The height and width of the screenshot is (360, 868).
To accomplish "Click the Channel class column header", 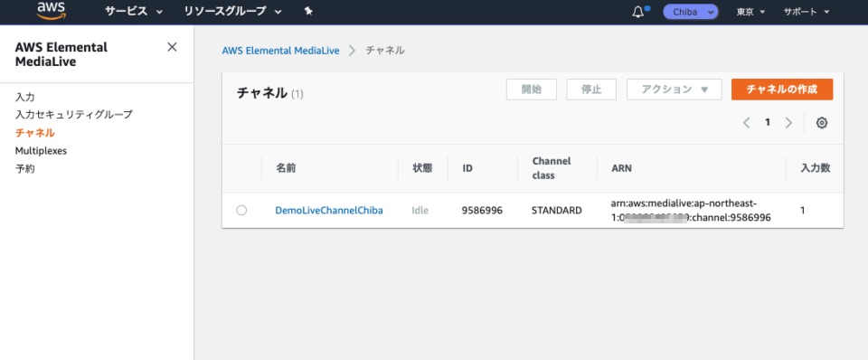I will pyautogui.click(x=552, y=168).
